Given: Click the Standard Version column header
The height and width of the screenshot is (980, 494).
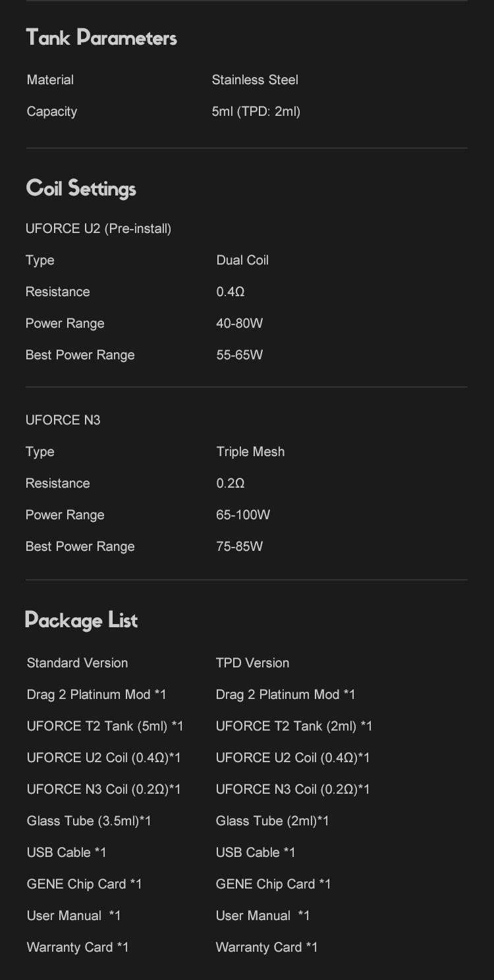Looking at the screenshot, I should click(77, 663).
